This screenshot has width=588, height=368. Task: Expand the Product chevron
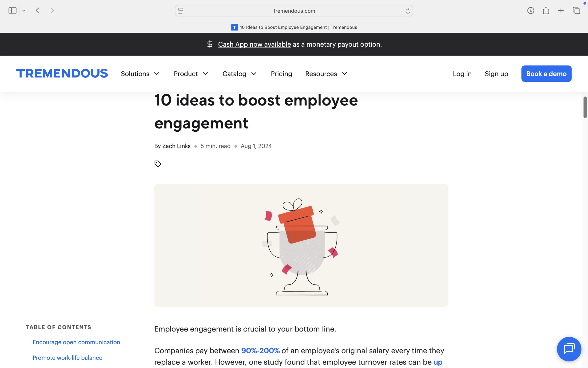(205, 74)
